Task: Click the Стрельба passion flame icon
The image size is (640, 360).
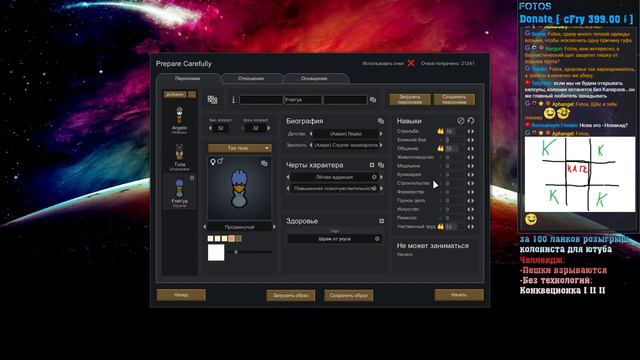Action: coord(440,131)
